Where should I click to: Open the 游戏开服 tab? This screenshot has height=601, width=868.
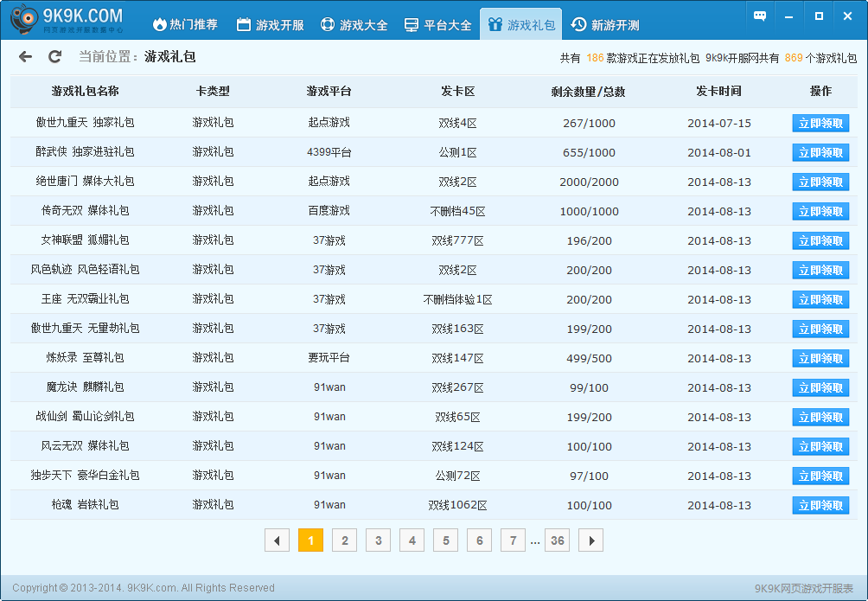click(270, 24)
